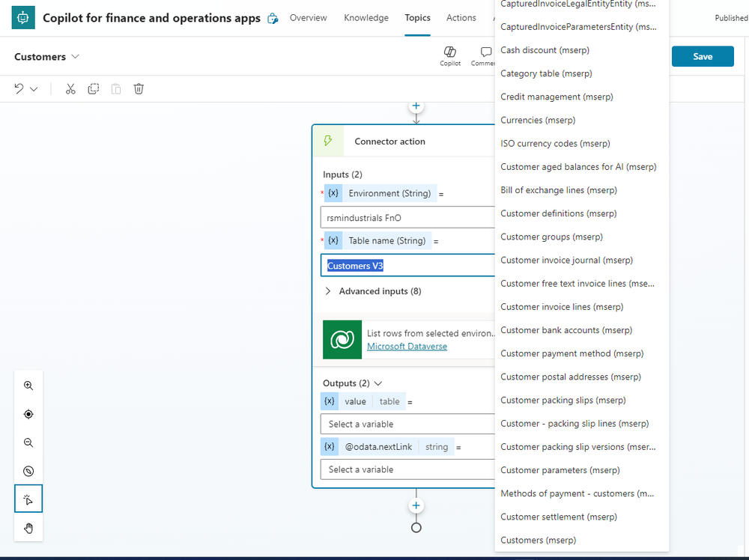
Task: Select Customer packing slip versions
Action: click(x=582, y=447)
